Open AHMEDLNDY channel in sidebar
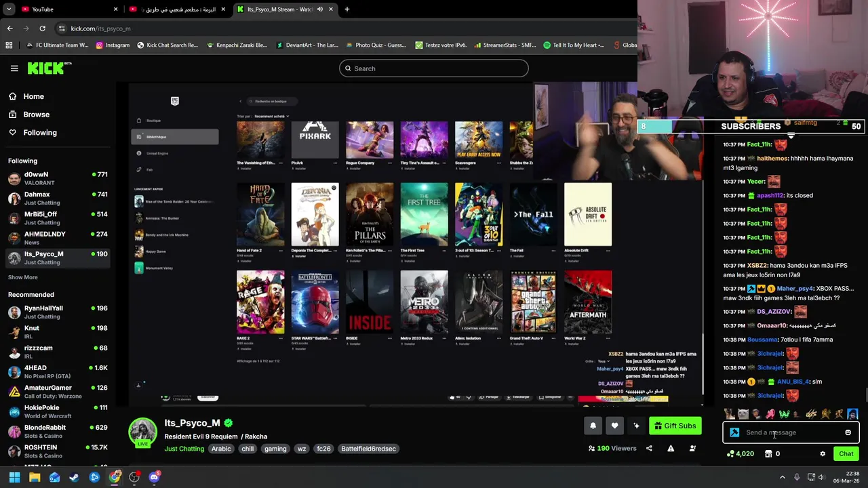The image size is (868, 488). tap(58, 238)
